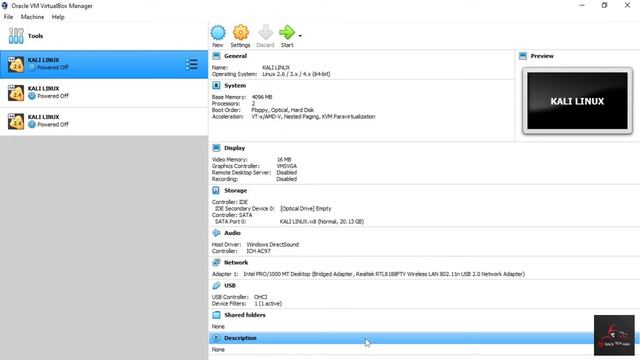Viewport: 640px width, 360px height.
Task: Open the Storage section heading link
Action: (x=236, y=190)
